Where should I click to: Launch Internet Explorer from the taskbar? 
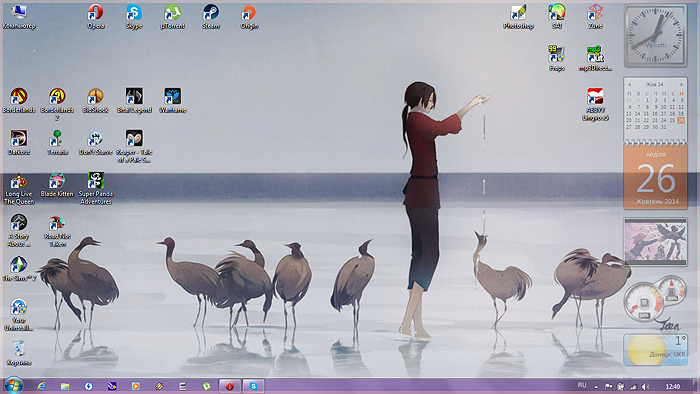click(42, 386)
